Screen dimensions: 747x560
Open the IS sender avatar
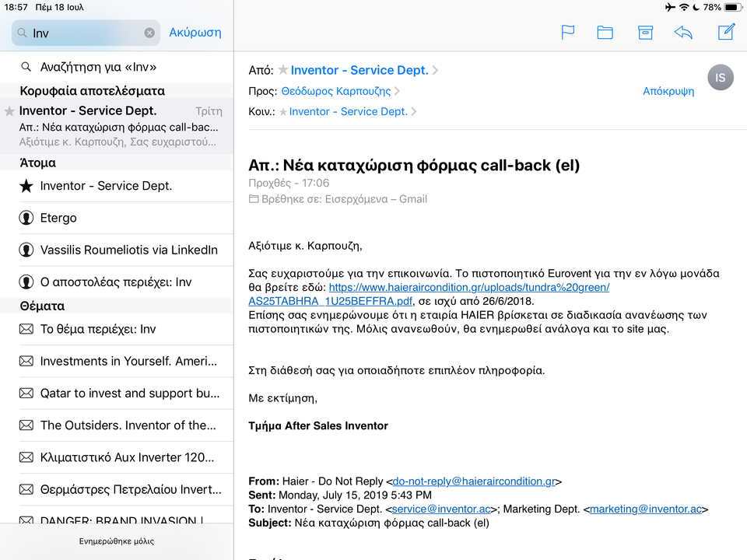tap(721, 77)
